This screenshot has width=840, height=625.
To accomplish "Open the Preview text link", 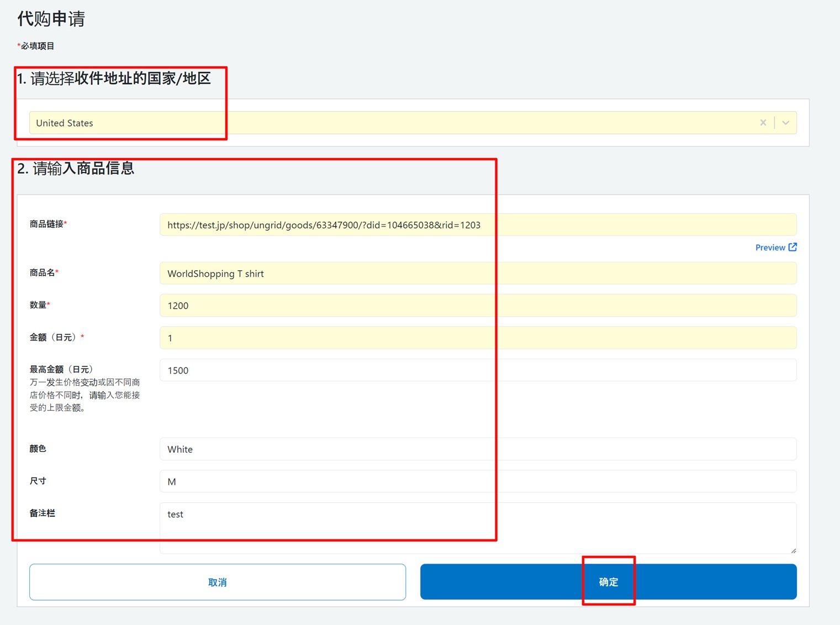I will coord(770,248).
